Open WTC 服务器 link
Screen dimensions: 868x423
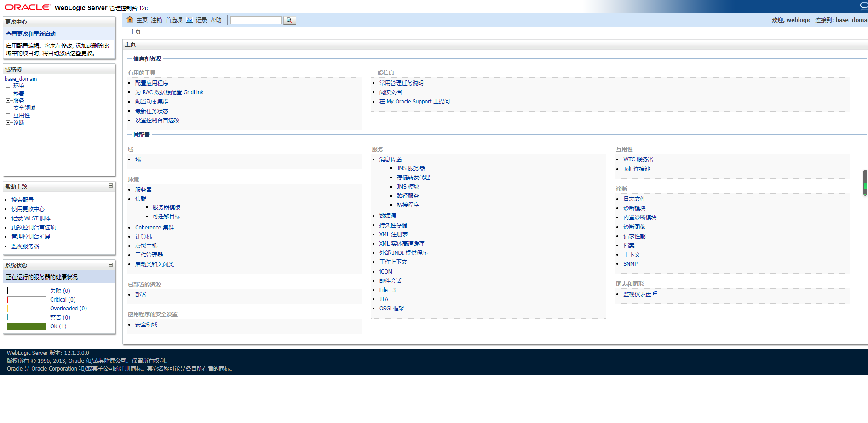coord(638,160)
